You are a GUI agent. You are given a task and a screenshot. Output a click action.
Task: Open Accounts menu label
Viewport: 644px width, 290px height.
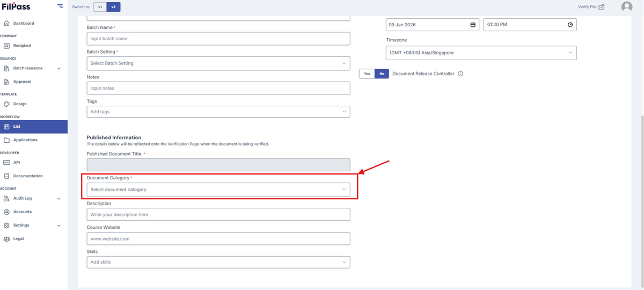[23, 212]
